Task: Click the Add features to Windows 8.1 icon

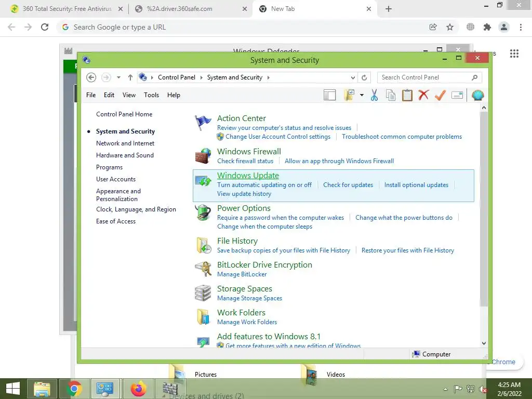Action: [203, 342]
